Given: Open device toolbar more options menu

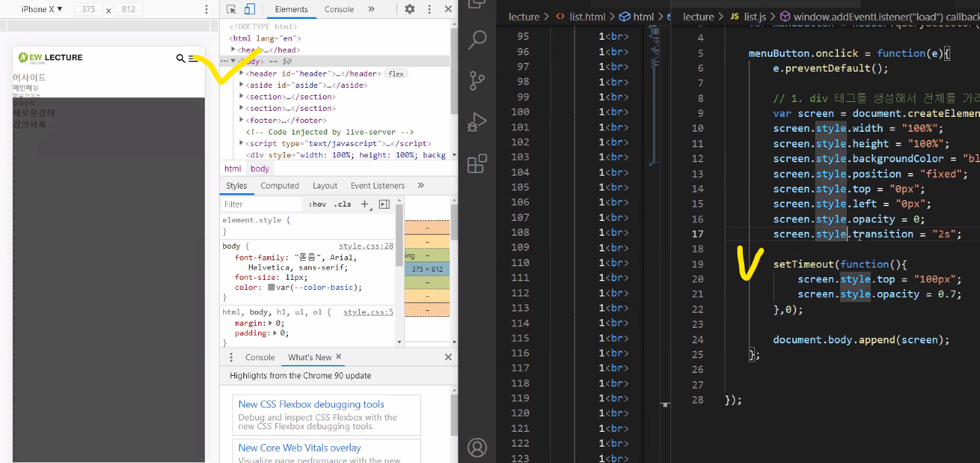Looking at the screenshot, I should coord(207,9).
